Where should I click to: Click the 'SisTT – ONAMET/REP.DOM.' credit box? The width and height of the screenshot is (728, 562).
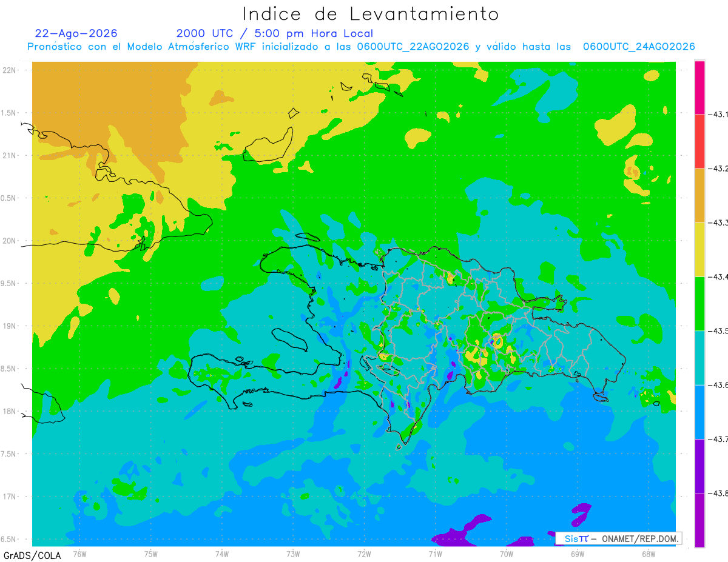pos(619,538)
